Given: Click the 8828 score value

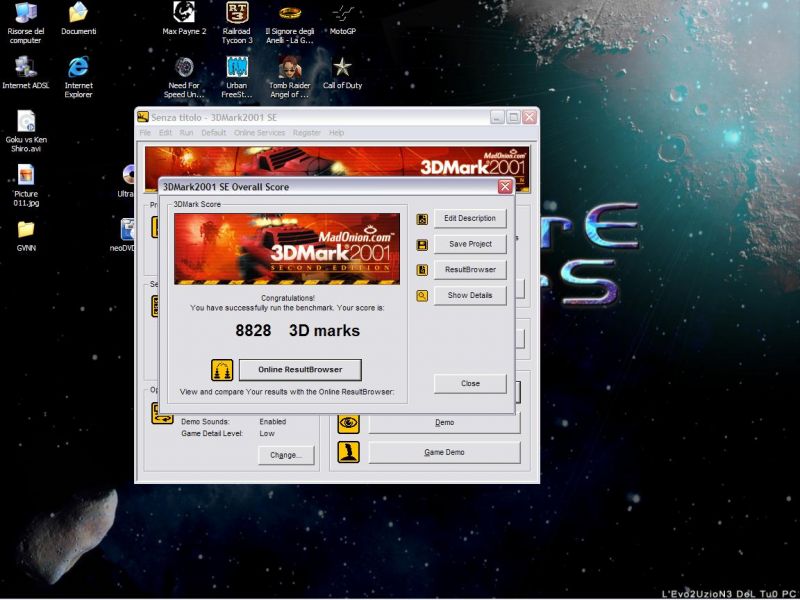Looking at the screenshot, I should click(x=253, y=331).
